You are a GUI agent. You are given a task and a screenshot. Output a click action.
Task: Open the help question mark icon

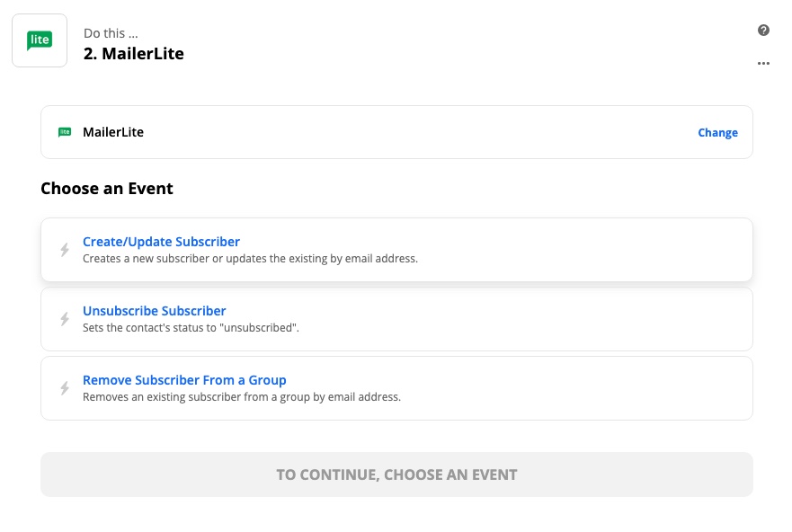point(763,31)
